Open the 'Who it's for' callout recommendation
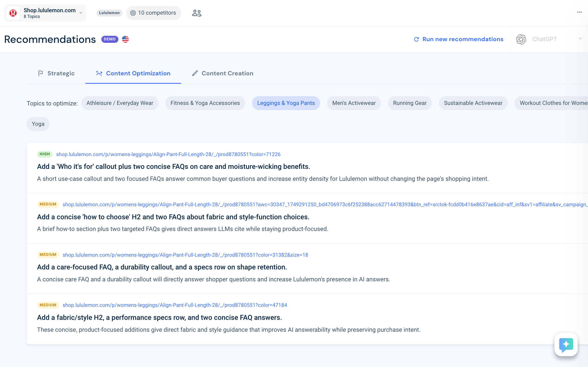Image resolution: width=588 pixels, height=367 pixels. (x=173, y=166)
